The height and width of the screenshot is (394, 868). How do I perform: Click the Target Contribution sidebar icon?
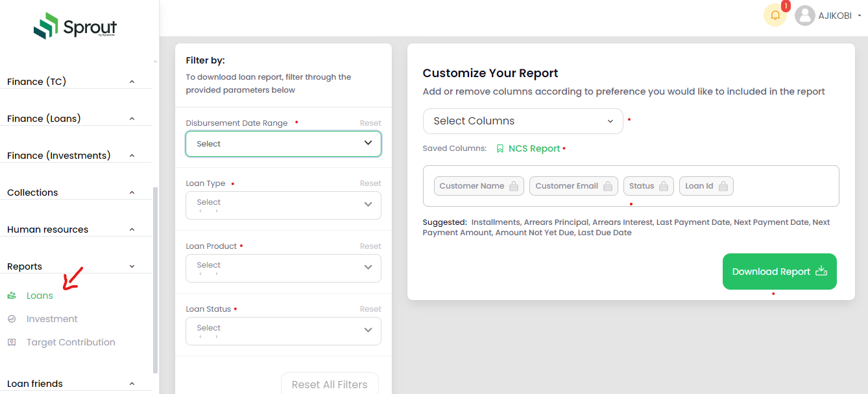[x=12, y=342]
